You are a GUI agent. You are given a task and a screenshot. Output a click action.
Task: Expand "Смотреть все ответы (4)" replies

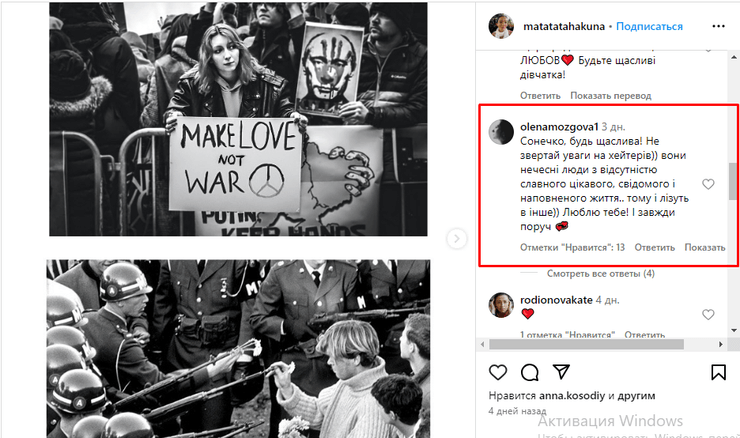(x=600, y=274)
